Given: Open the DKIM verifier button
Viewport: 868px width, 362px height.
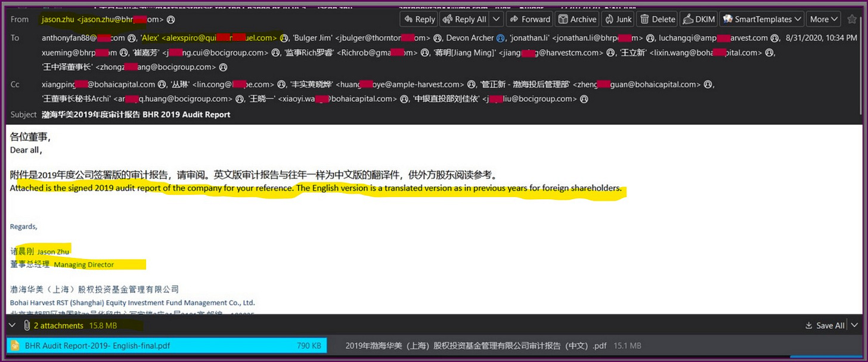Looking at the screenshot, I should click(698, 19).
